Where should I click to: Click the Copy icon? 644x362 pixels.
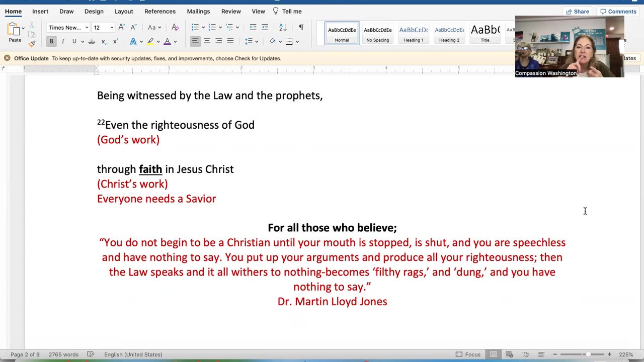click(x=31, y=35)
